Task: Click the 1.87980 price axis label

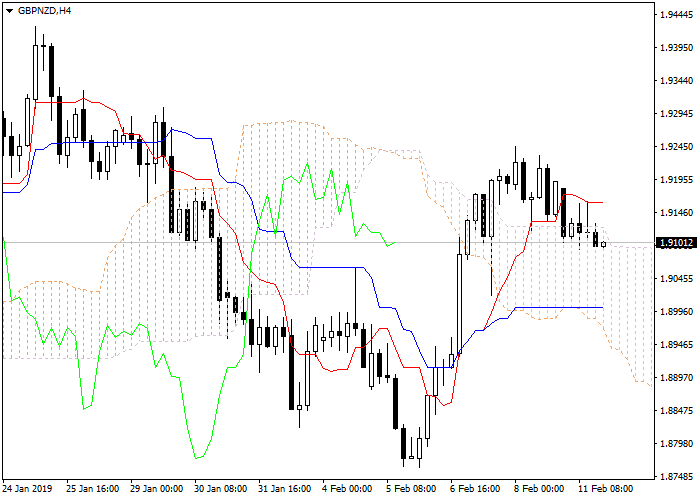Action: click(x=677, y=444)
